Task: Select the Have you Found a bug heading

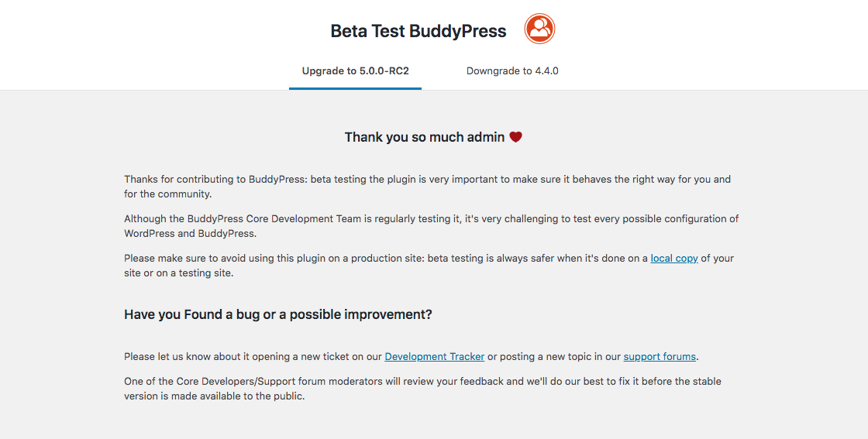Action: click(278, 314)
